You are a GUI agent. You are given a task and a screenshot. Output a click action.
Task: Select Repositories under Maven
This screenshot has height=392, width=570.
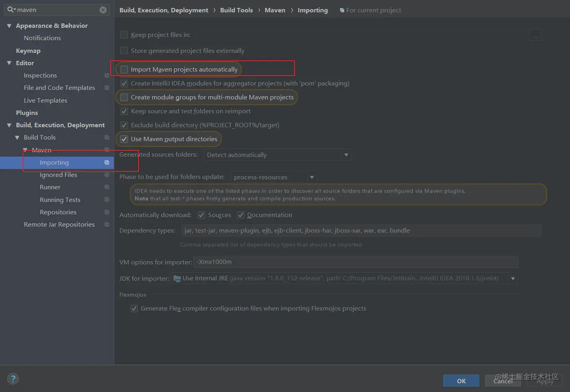58,212
